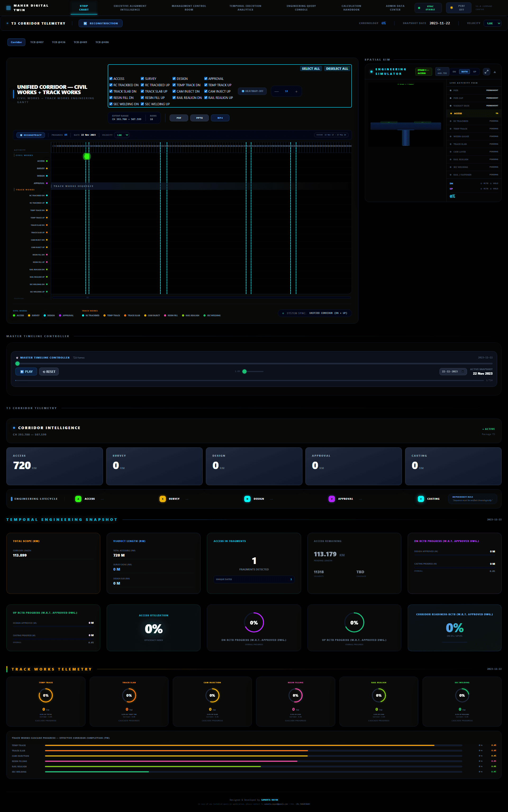Uncheck the ACCESS checkbox
Screen dimensions: 508x812
click(x=111, y=79)
